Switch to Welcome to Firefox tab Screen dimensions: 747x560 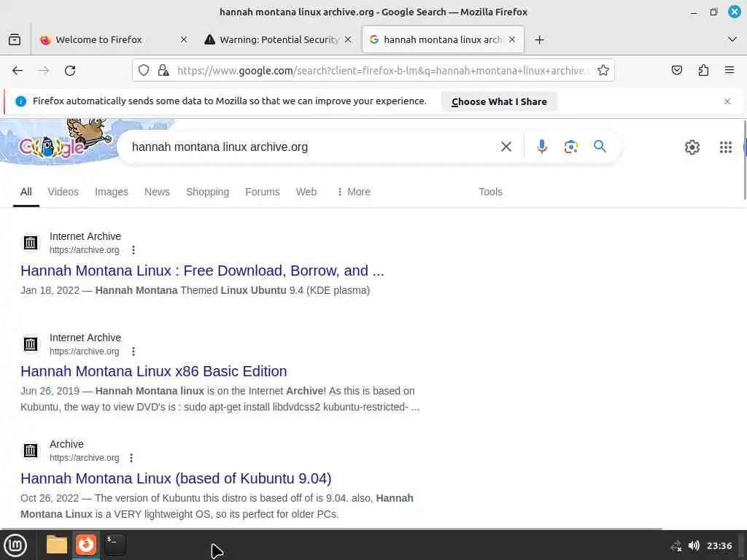(113, 39)
